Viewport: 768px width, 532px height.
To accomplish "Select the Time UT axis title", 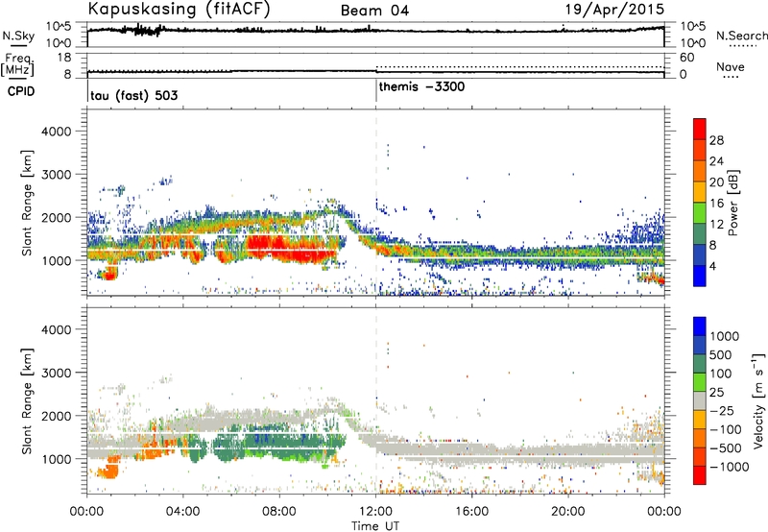I will pyautogui.click(x=375, y=526).
